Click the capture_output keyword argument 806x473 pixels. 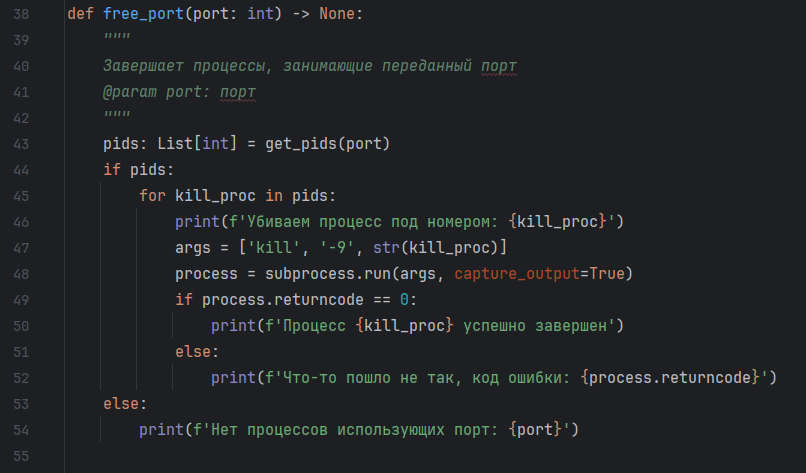(517, 274)
